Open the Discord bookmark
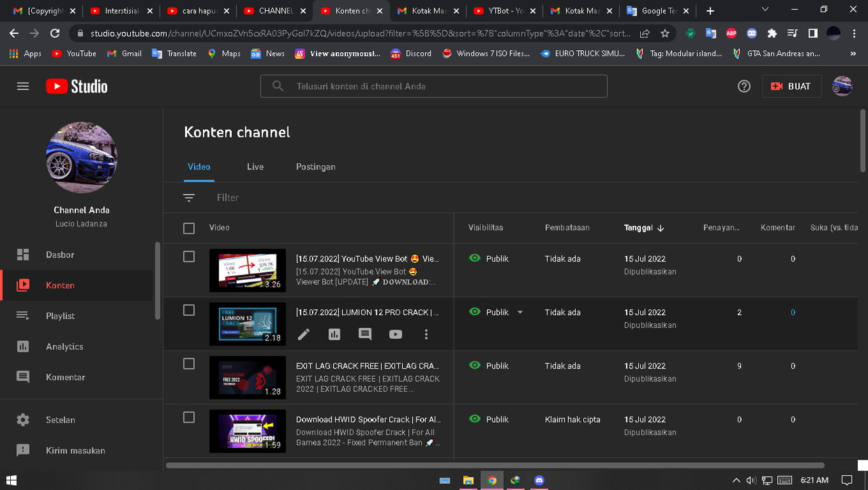Image resolution: width=868 pixels, height=490 pixels. click(411, 54)
